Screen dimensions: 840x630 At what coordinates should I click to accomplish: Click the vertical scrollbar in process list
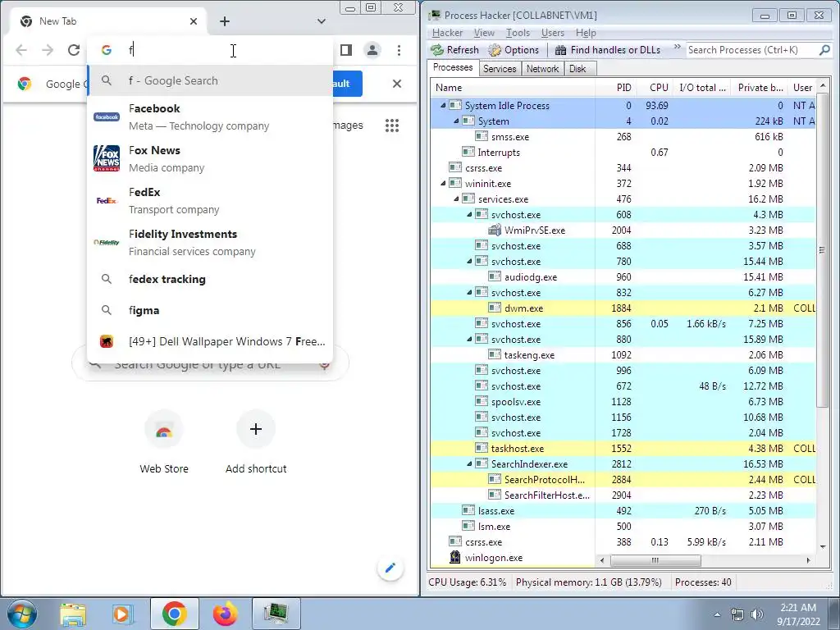coord(822,249)
